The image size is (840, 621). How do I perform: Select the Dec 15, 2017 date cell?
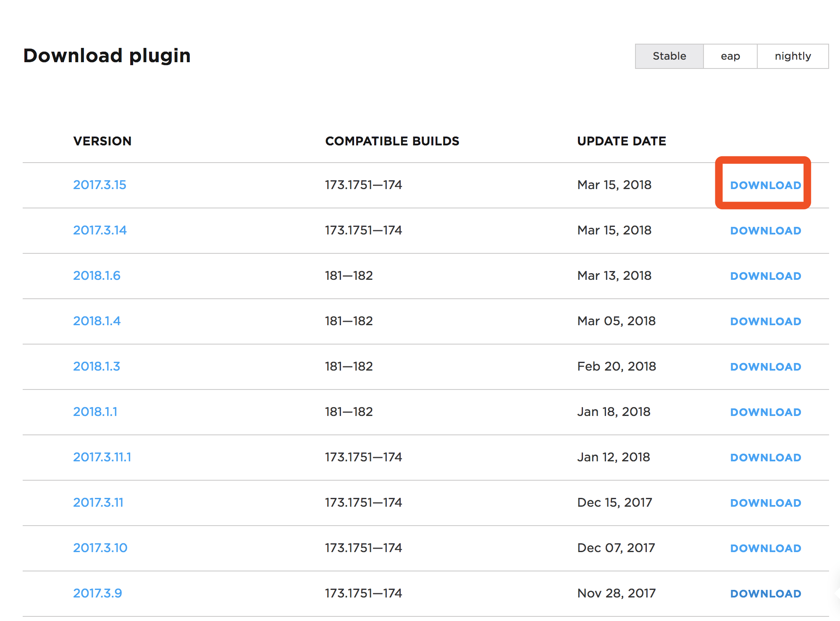click(x=615, y=503)
